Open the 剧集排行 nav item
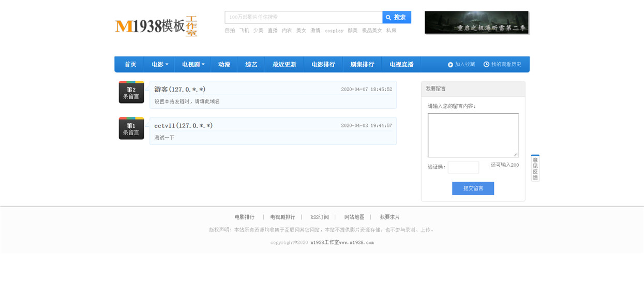The image size is (644, 307). coord(362,65)
